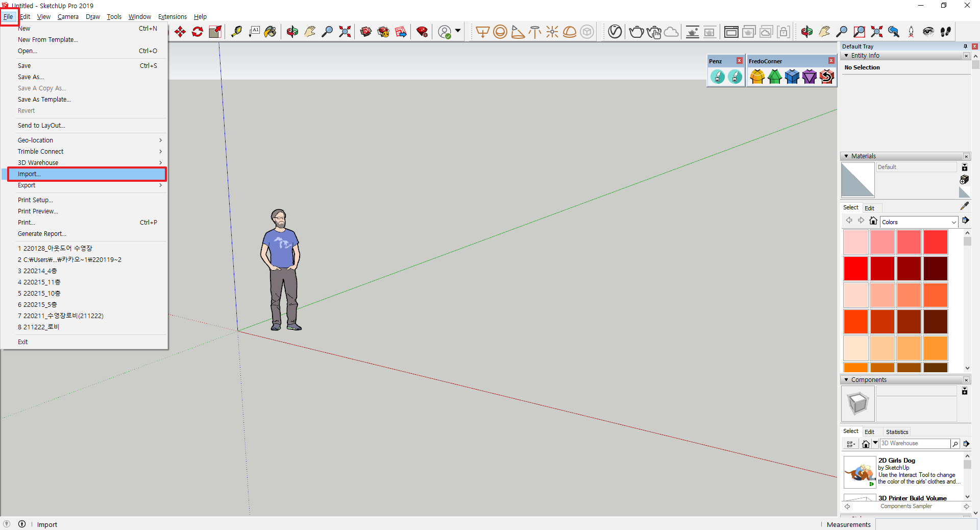Image resolution: width=980 pixels, height=530 pixels.
Task: Click the Extension Warehouse icon
Action: point(383,32)
